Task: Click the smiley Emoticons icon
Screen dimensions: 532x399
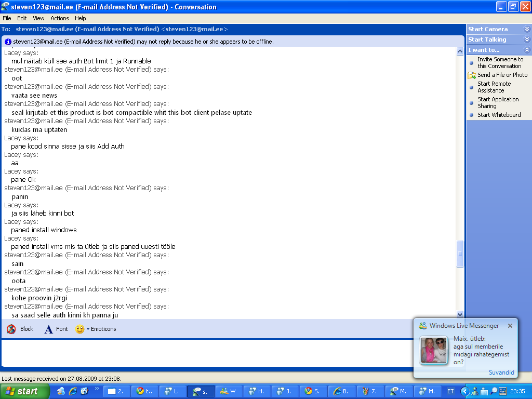Action: pos(79,329)
